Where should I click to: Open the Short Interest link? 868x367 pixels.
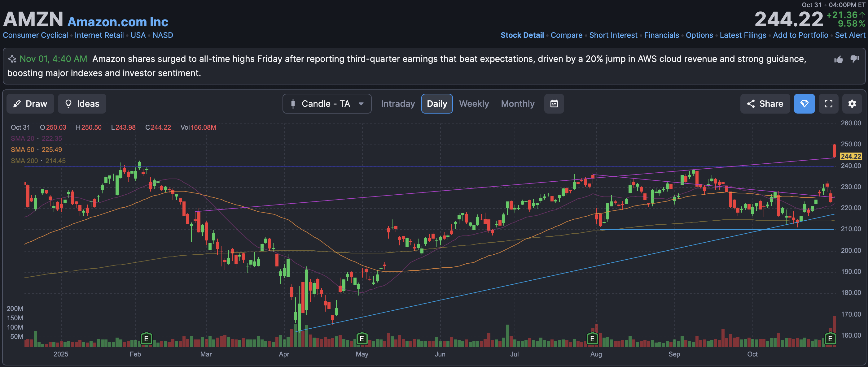(x=613, y=35)
